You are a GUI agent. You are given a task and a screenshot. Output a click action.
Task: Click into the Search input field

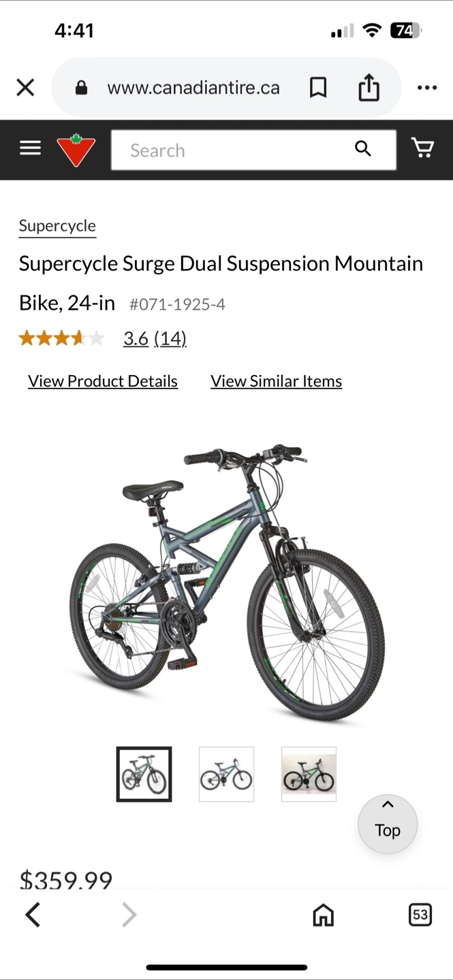coord(233,150)
